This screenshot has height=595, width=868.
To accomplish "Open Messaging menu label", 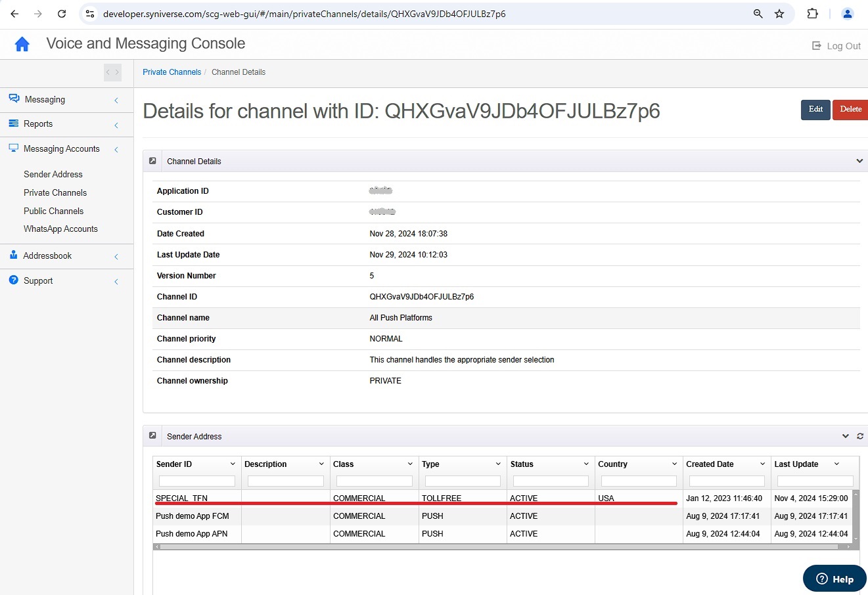I will tap(45, 99).
